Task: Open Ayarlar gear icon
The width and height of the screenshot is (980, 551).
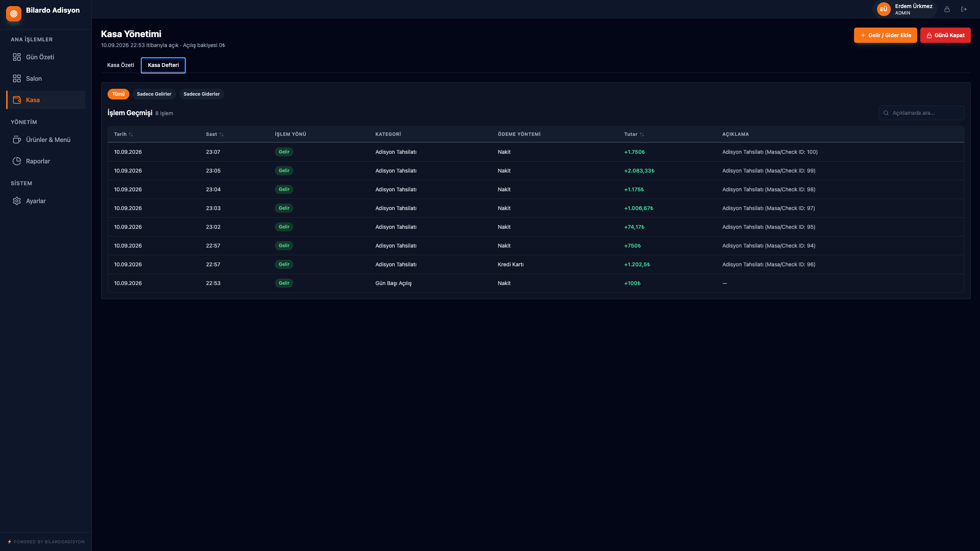Action: pyautogui.click(x=17, y=201)
